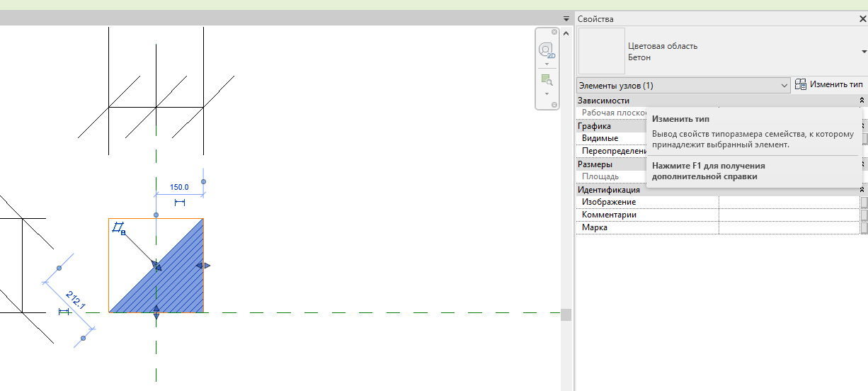
Task: Expand the steering wheel options arrow
Action: coord(547,64)
